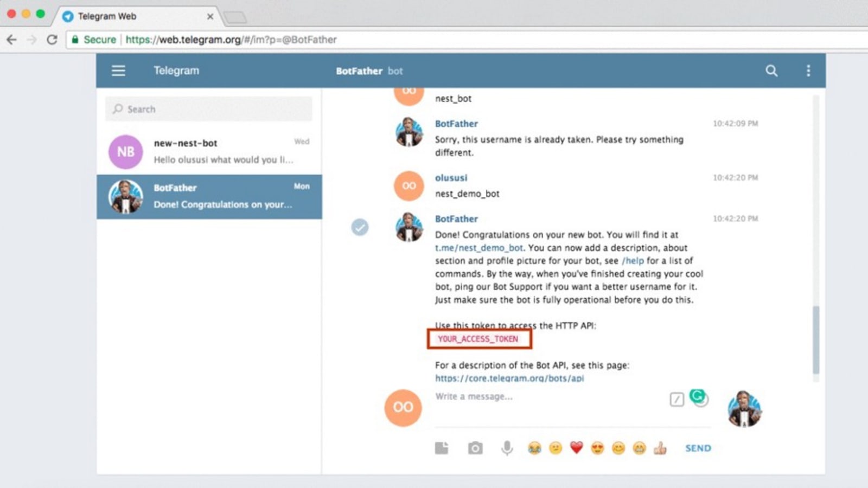Insert the crying laughing emoji
The image size is (868, 488).
[x=534, y=448]
